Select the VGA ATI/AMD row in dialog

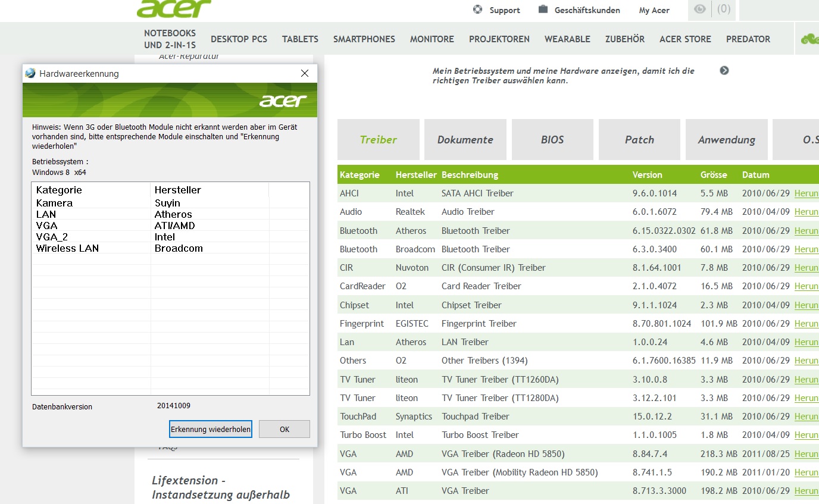(x=170, y=226)
